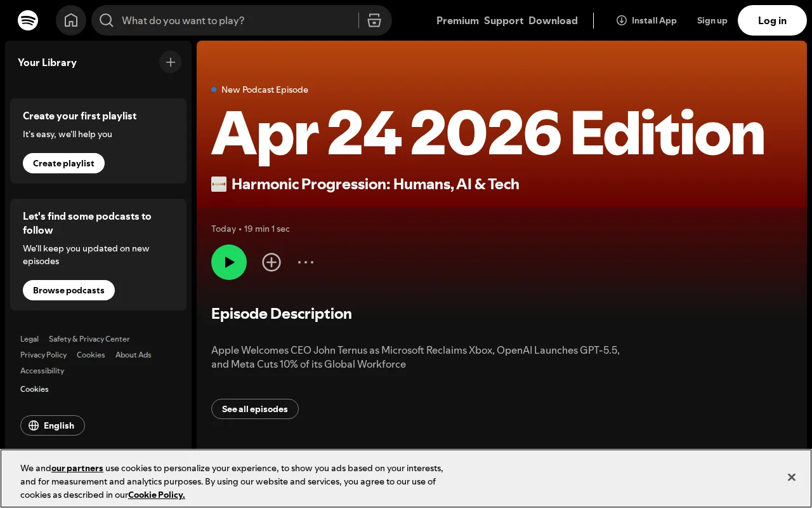Click the Install App download icon
Screen dimensions: 812x508
click(x=622, y=20)
